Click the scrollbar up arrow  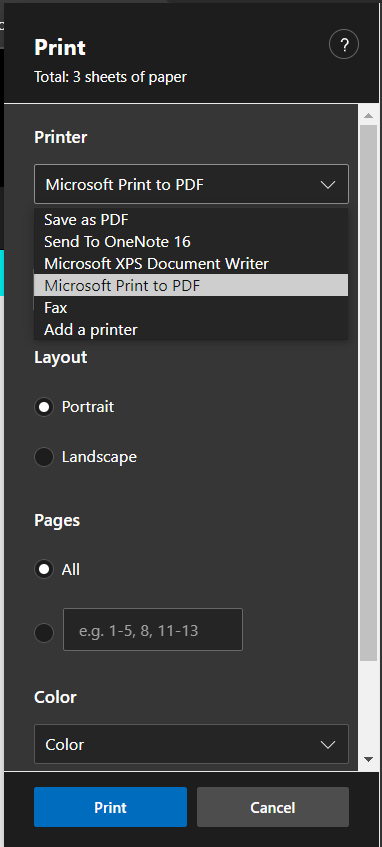[x=368, y=116]
